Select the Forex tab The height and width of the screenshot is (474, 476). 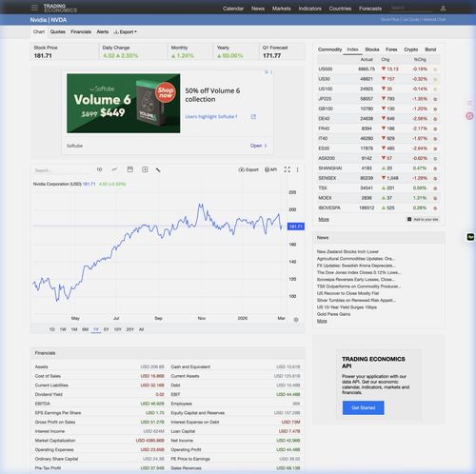pyautogui.click(x=391, y=49)
